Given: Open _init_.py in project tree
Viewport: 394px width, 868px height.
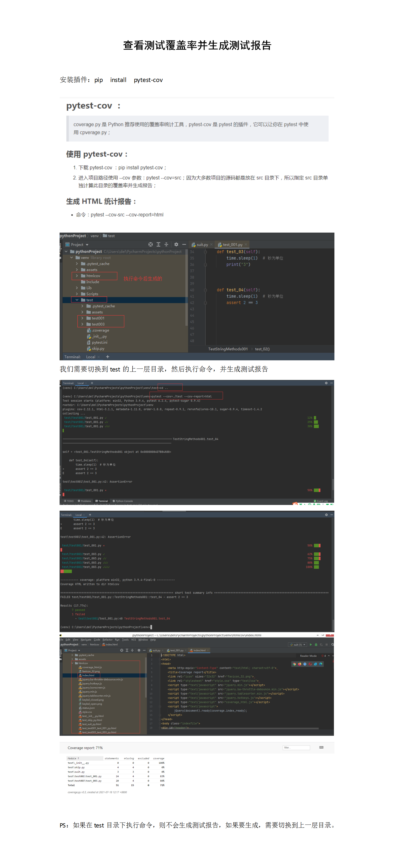Looking at the screenshot, I should 97,336.
